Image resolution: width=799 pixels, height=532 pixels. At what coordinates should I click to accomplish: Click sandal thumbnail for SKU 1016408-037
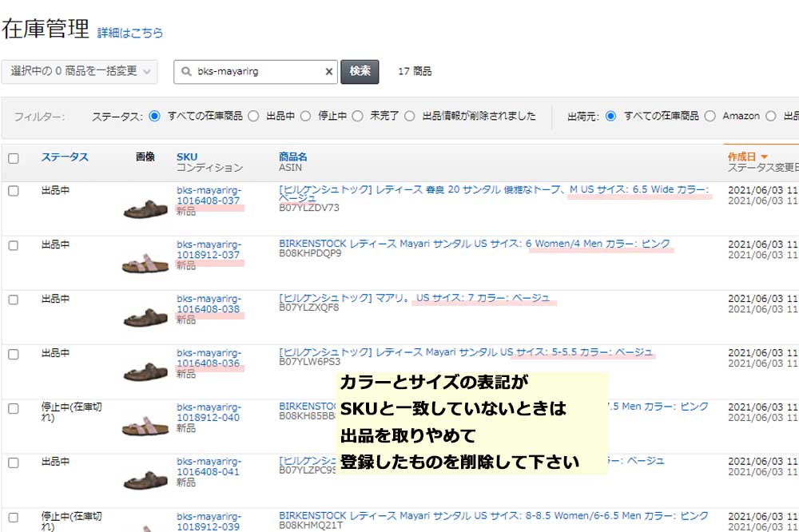click(x=145, y=209)
